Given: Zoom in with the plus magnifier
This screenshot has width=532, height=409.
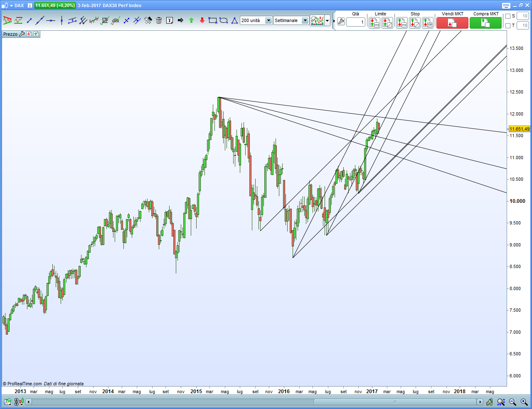Looking at the screenshot, I should pos(524,402).
